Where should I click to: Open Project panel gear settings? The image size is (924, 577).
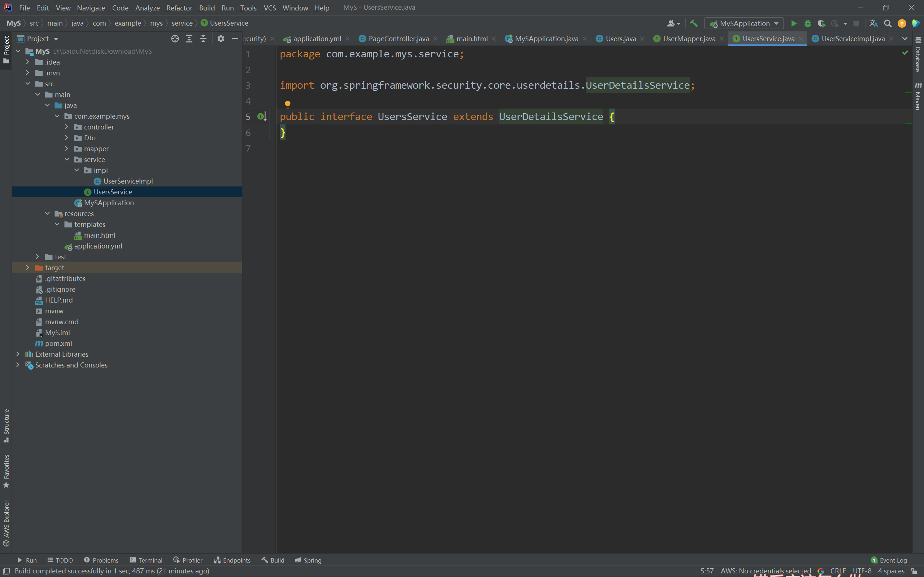221,39
